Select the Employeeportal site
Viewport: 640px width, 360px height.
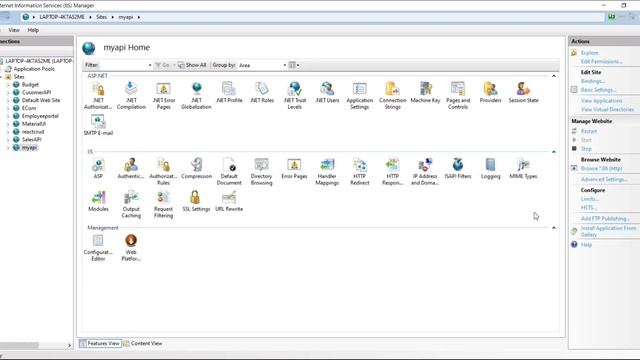click(40, 116)
